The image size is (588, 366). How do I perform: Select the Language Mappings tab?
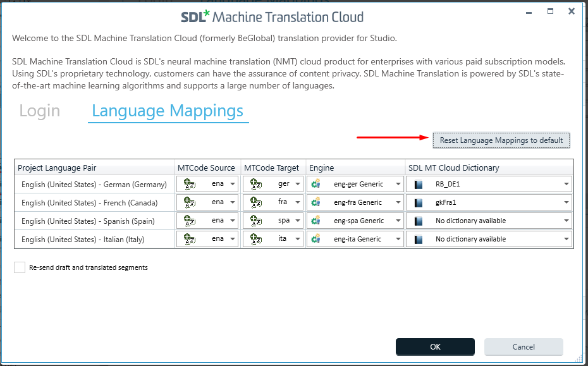coord(168,111)
